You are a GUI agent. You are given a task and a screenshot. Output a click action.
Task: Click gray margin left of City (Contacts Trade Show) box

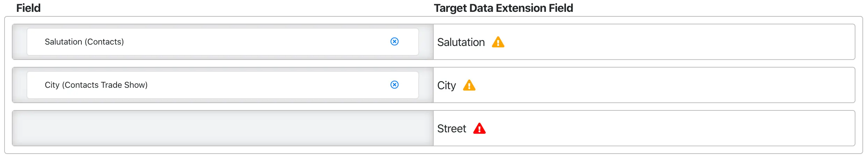(20, 85)
